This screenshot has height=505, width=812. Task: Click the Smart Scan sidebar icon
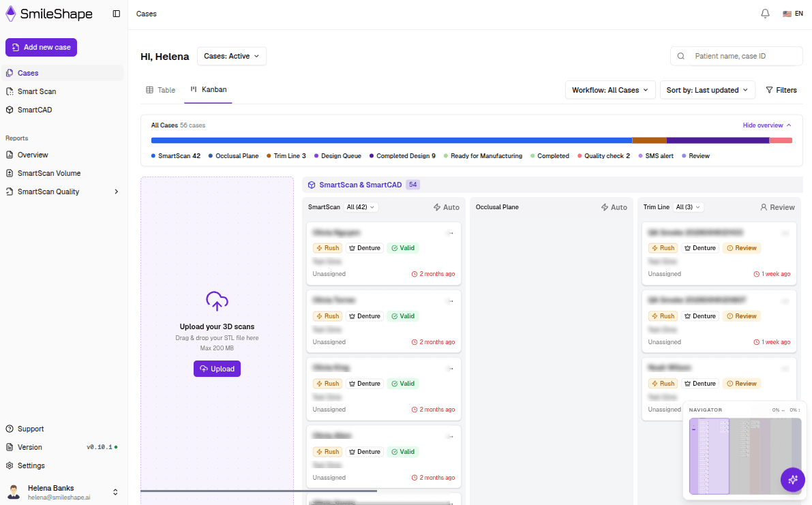point(10,91)
